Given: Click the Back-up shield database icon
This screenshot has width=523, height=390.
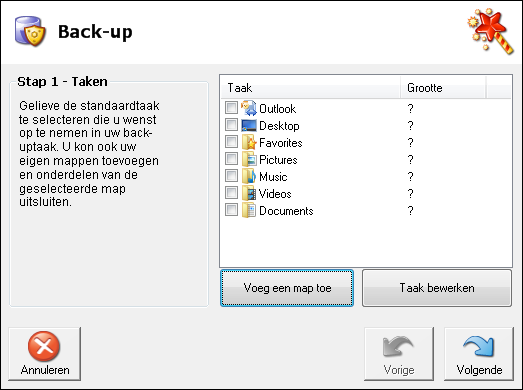Looking at the screenshot, I should tap(30, 31).
